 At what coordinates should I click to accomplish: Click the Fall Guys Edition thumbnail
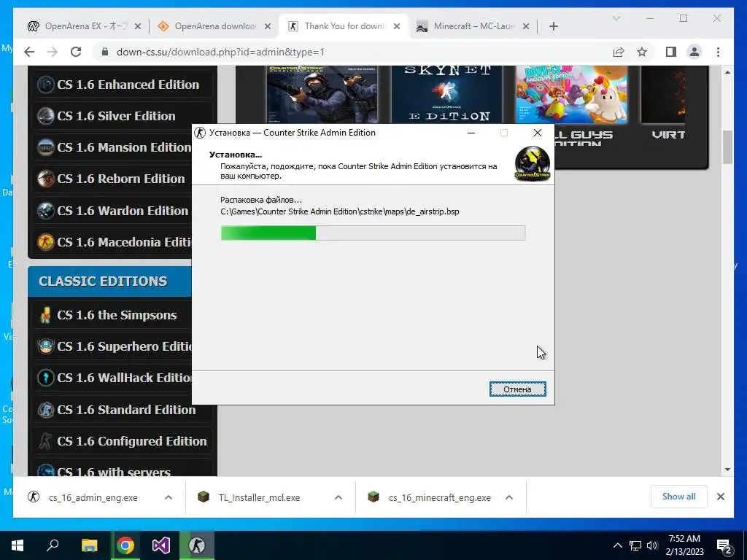(x=571, y=94)
